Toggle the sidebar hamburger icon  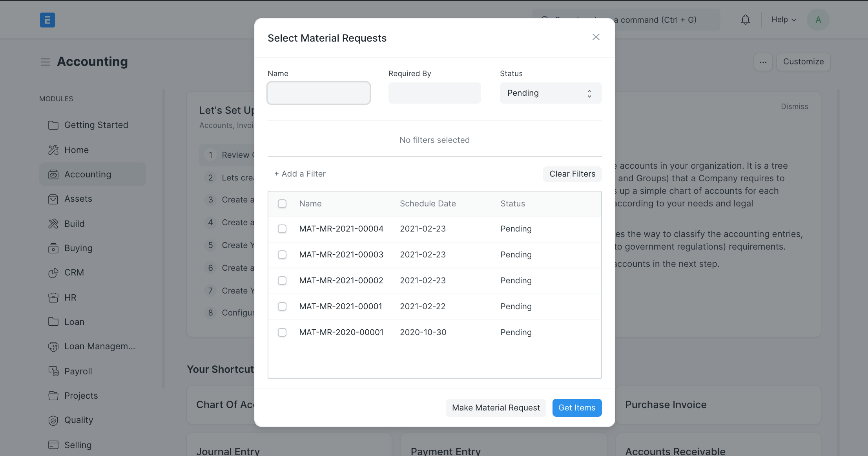[x=46, y=62]
